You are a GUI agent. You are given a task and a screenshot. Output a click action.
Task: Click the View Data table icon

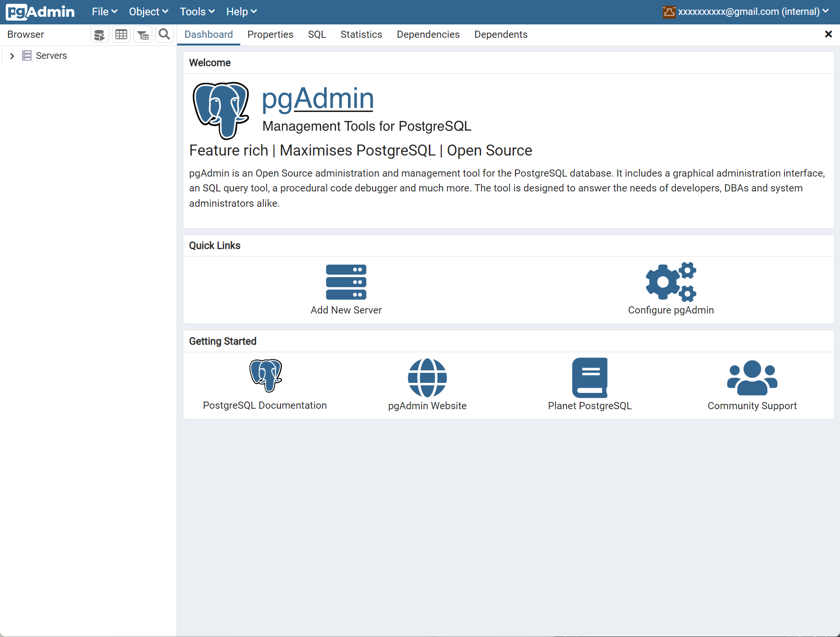point(122,34)
